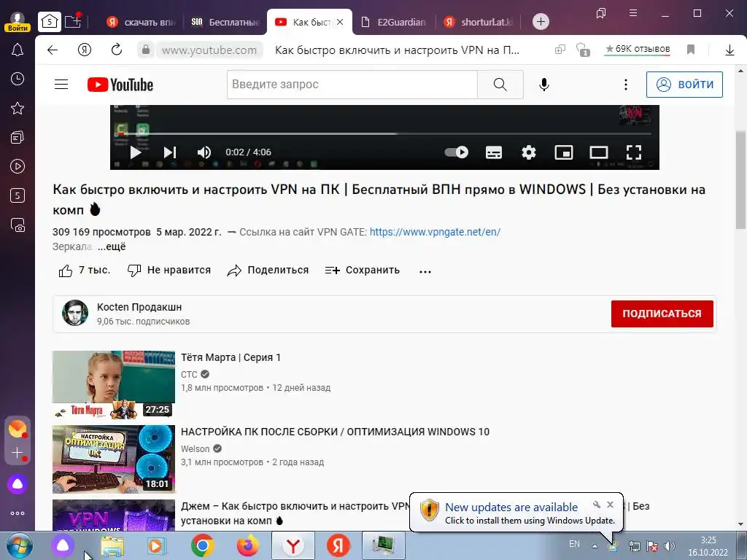The height and width of the screenshot is (560, 747).
Task: Open the taskbar volume control
Action: [669, 546]
